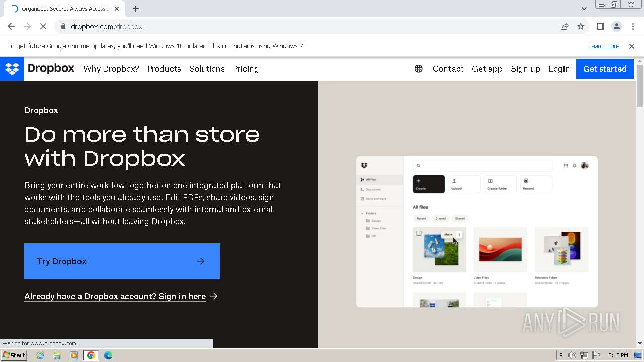Image resolution: width=644 pixels, height=362 pixels.
Task: Open Windows Start menu
Action: tap(14, 355)
